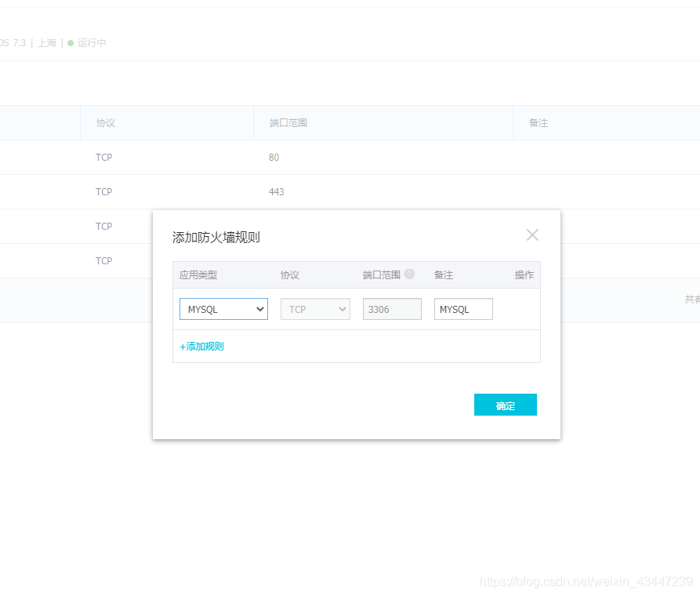Click the 端口范围 column header in background table

pyautogui.click(x=288, y=123)
